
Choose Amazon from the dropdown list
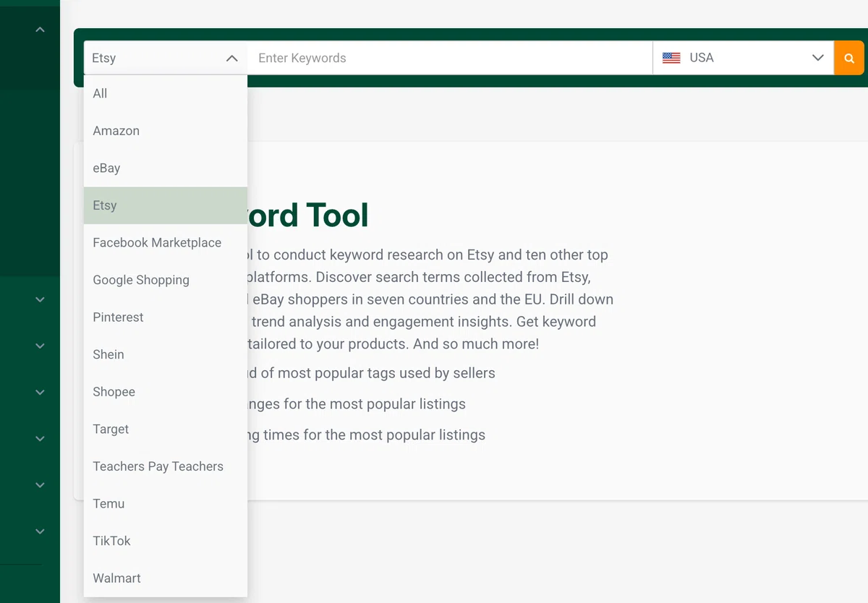166,131
